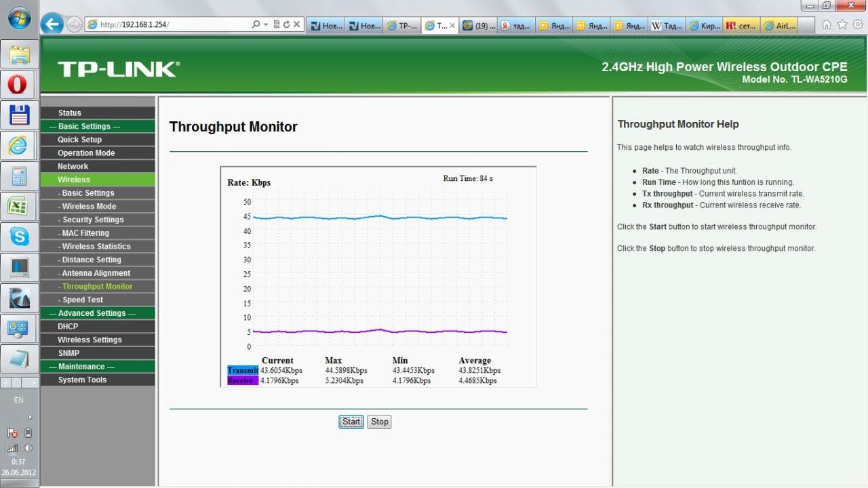Open Windows Explorer from the taskbar
868x488 pixels.
click(x=19, y=55)
